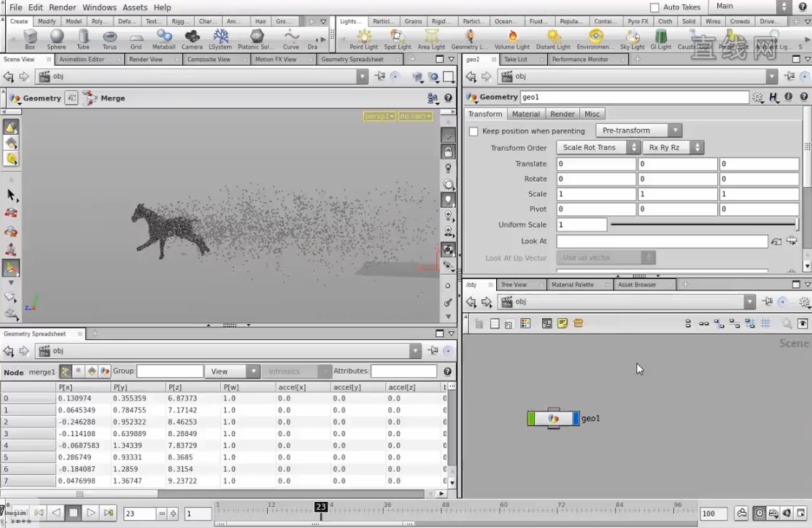Add a Point Light from the shelf

tap(363, 39)
